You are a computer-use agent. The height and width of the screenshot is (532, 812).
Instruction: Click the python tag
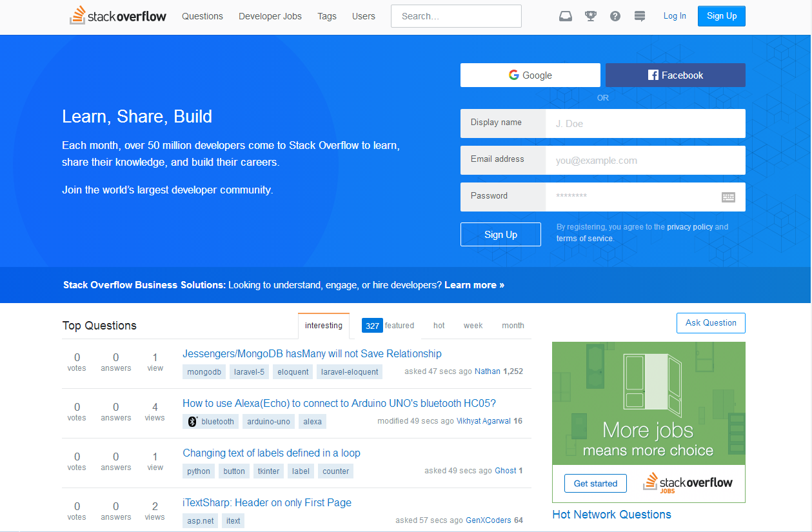(199, 471)
